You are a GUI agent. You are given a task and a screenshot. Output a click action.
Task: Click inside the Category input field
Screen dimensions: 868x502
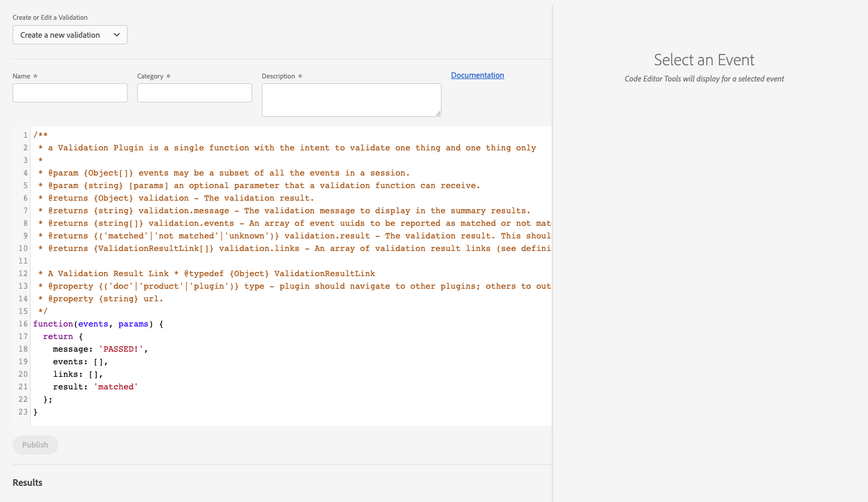coord(194,92)
